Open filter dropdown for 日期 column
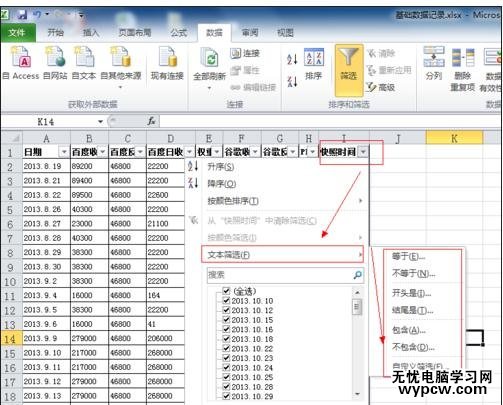Image resolution: width=503 pixels, height=405 pixels. tap(64, 152)
